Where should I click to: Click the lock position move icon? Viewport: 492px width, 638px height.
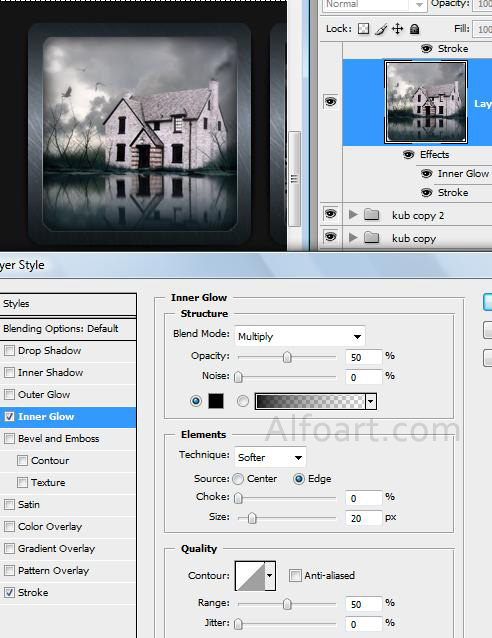[x=398, y=29]
